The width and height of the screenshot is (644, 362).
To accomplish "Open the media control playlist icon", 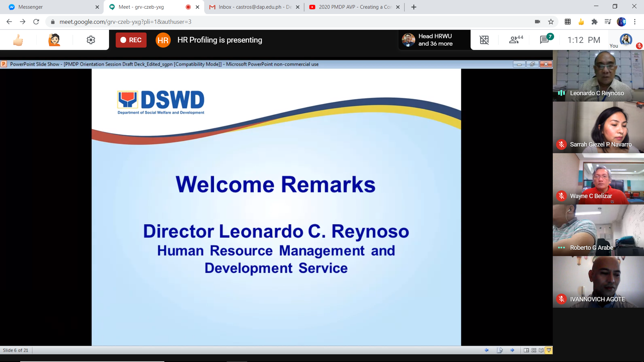I will 608,22.
